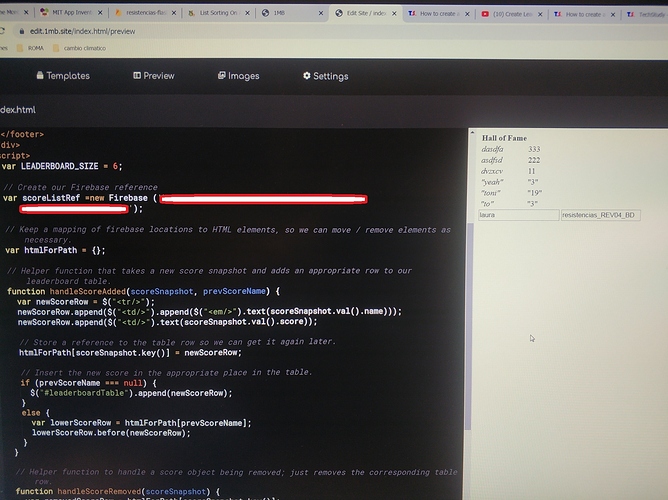Open the Preview tab
Viewport: 668px width, 500px height.
pyautogui.click(x=154, y=76)
